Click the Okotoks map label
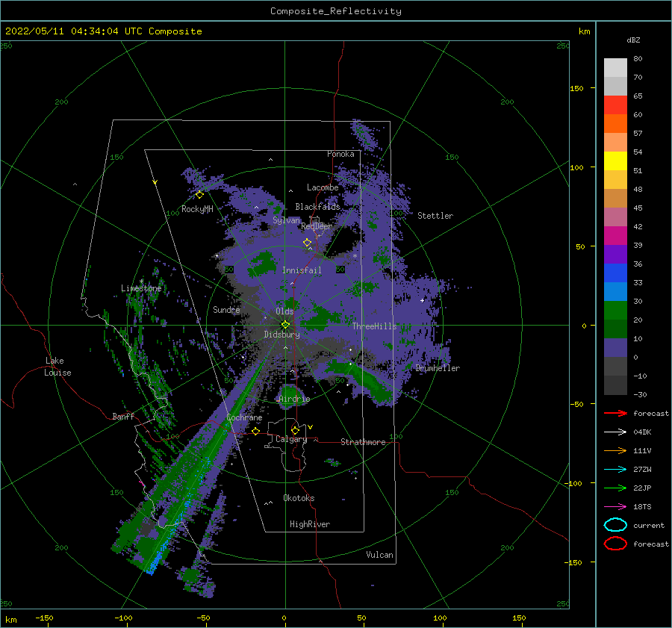672x628 pixels. tap(299, 498)
